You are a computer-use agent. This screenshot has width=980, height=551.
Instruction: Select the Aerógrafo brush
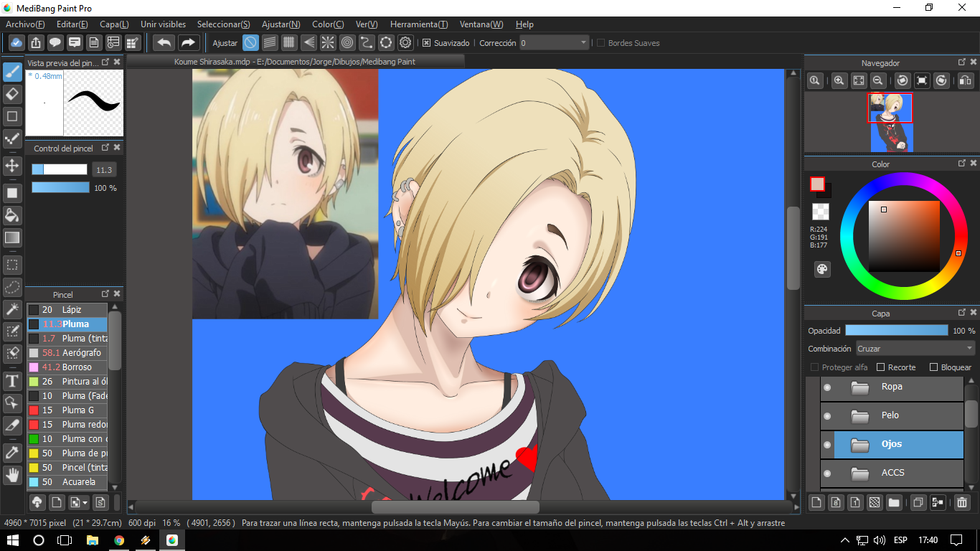pyautogui.click(x=67, y=353)
